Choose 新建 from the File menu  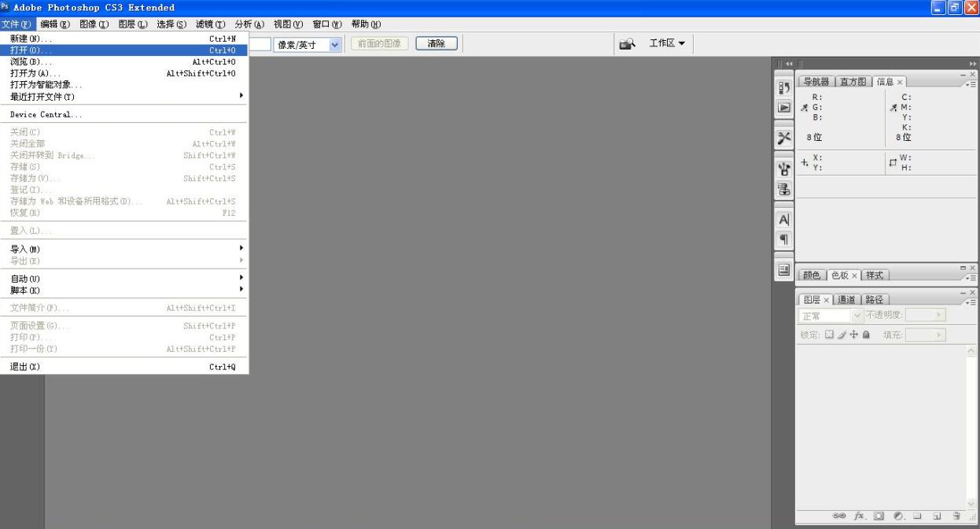coord(124,39)
